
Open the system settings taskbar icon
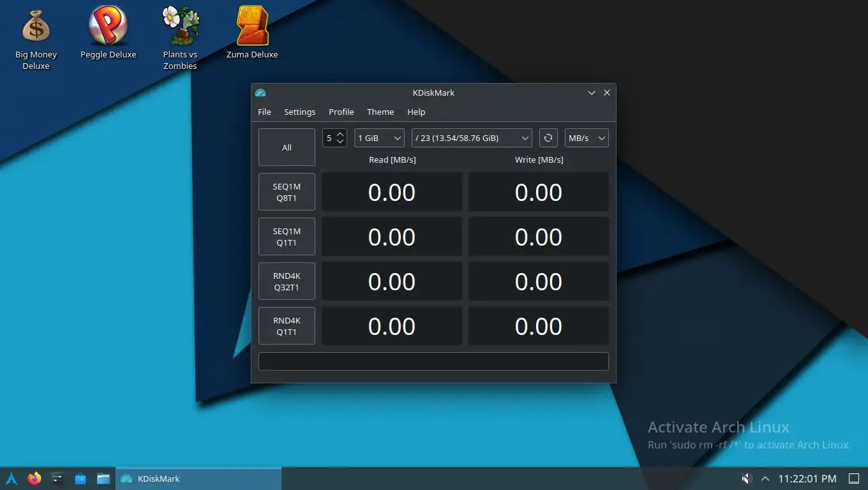[57, 479]
